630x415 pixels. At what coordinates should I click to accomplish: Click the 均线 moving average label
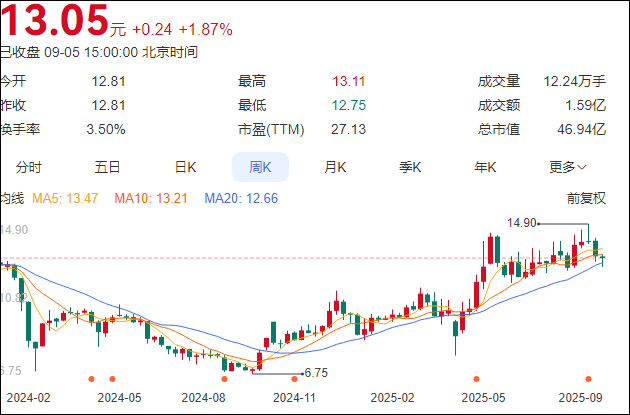(12, 198)
